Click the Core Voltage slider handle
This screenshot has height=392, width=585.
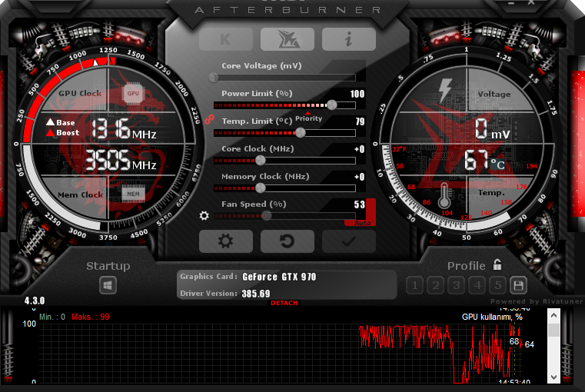coord(214,77)
